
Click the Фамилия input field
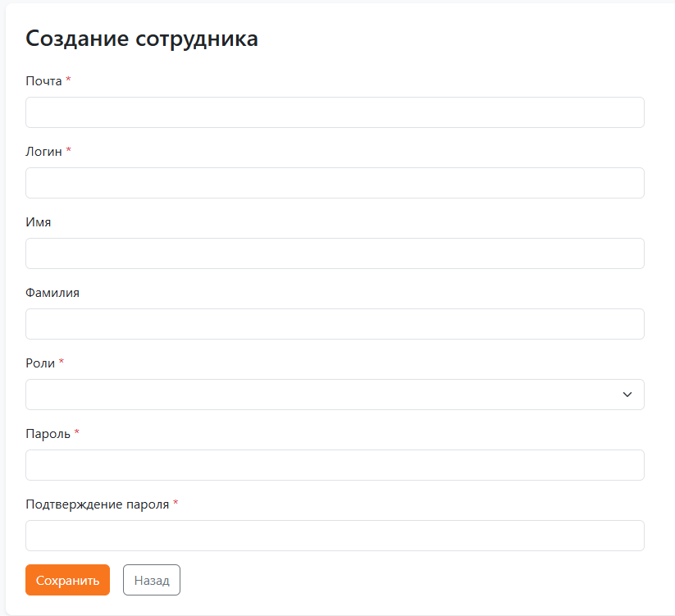click(x=335, y=324)
